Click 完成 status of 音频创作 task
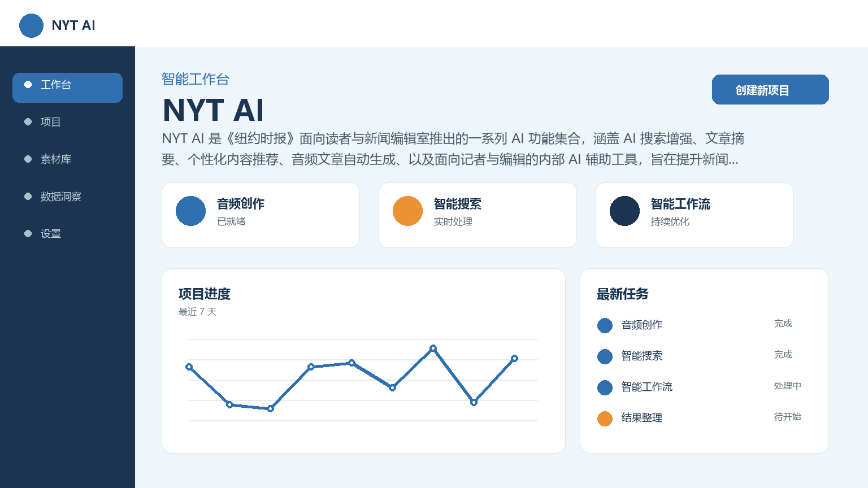This screenshot has width=868, height=488. [x=783, y=324]
